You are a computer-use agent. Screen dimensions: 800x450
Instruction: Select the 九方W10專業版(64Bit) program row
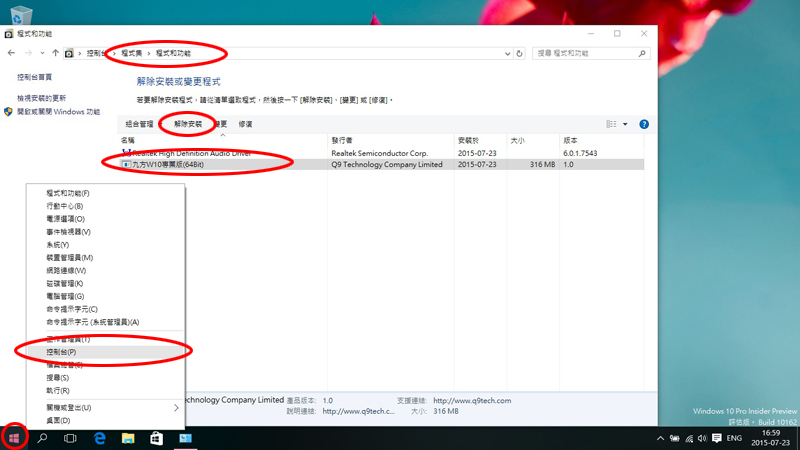click(x=381, y=164)
